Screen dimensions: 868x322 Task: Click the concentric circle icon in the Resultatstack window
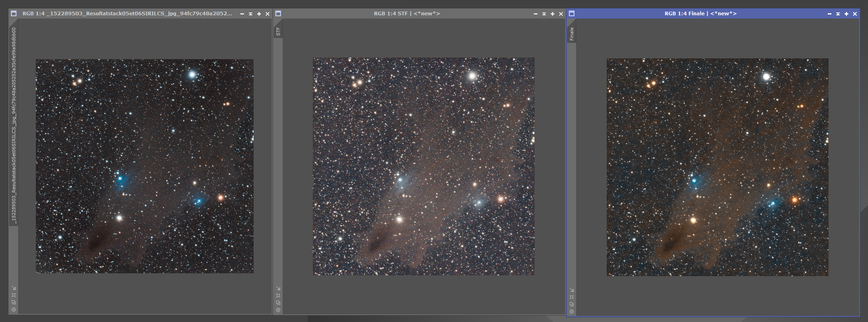pyautogui.click(x=14, y=310)
